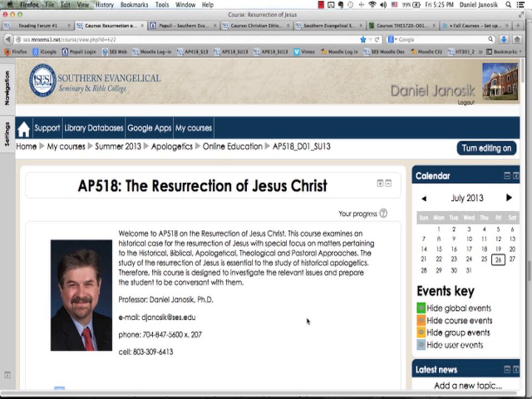
Task: Open the Your progress help icon
Action: 383,213
